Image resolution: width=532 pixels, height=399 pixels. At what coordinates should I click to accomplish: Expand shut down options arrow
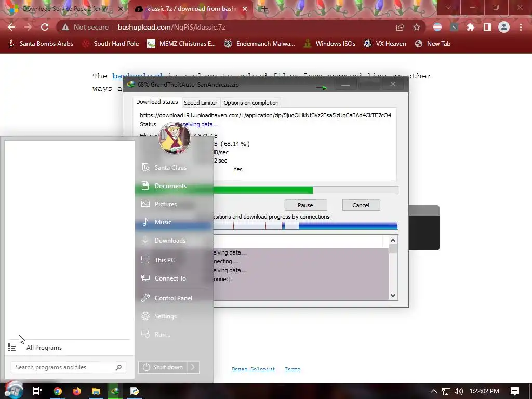[x=193, y=367]
